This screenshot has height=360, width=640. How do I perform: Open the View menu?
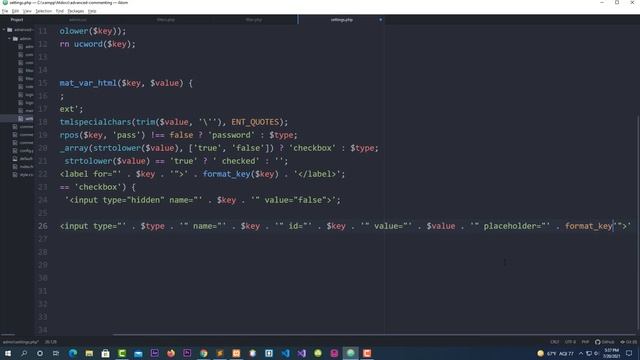27,11
